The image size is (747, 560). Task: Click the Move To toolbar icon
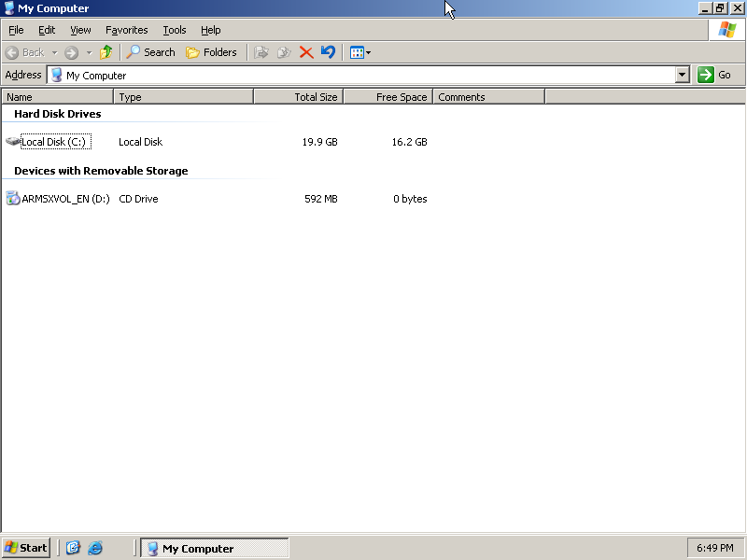tap(261, 52)
